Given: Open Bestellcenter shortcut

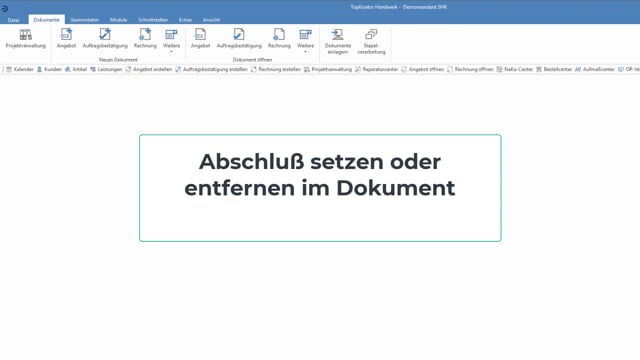Looking at the screenshot, I should coord(554,69).
